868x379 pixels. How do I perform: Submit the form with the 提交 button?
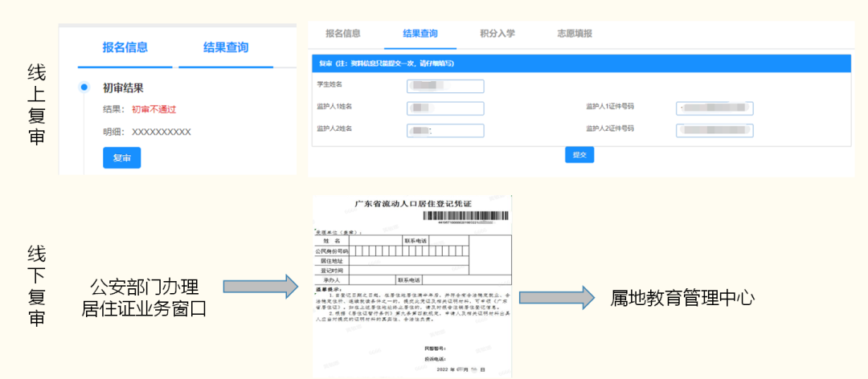[579, 155]
